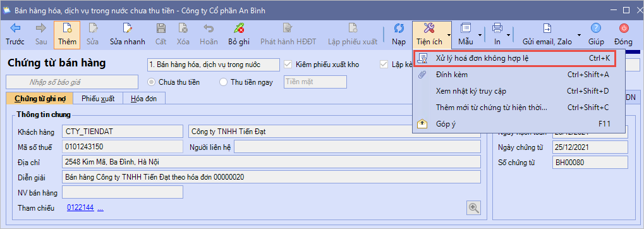Open reference link 0122144
Image resolution: width=644 pixels, height=229 pixels.
80,208
